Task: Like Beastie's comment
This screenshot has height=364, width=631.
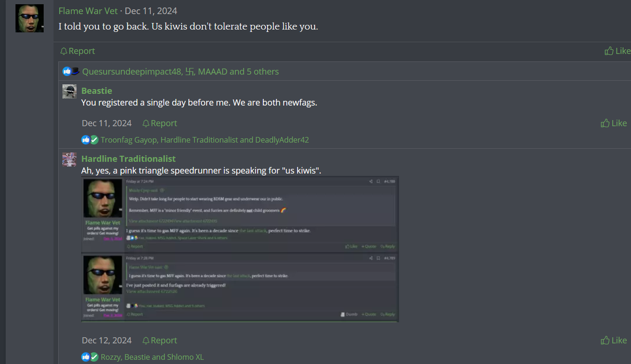Action: (x=614, y=123)
